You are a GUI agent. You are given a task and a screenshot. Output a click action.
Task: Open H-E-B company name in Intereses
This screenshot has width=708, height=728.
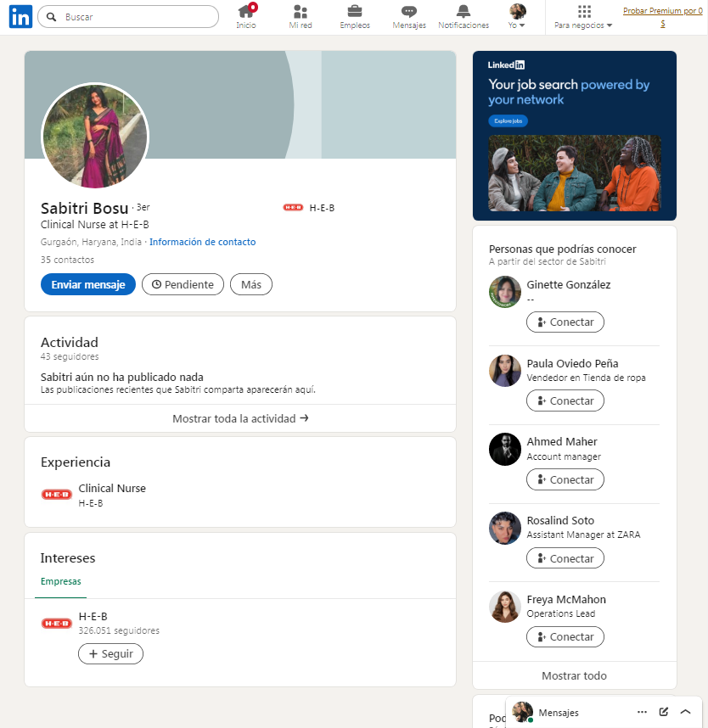tap(93, 617)
